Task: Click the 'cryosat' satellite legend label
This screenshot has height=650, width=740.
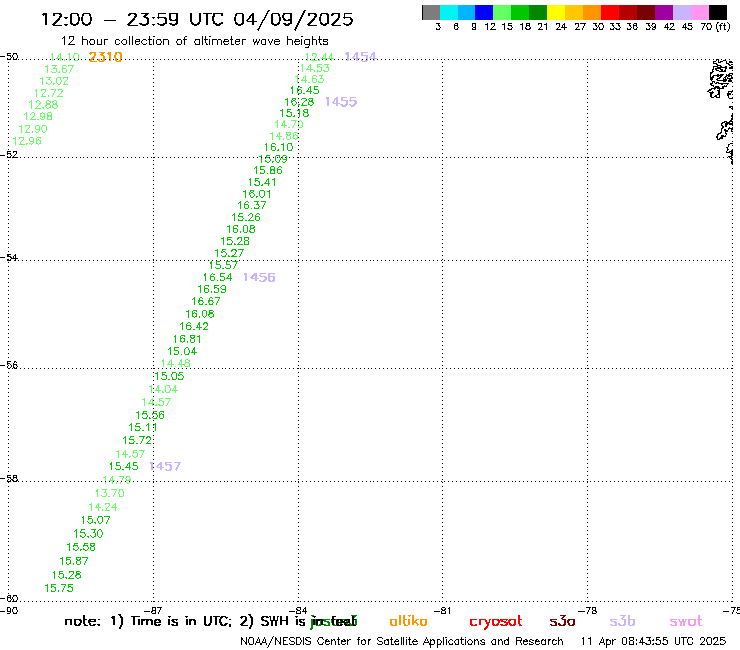Action: tap(496, 622)
